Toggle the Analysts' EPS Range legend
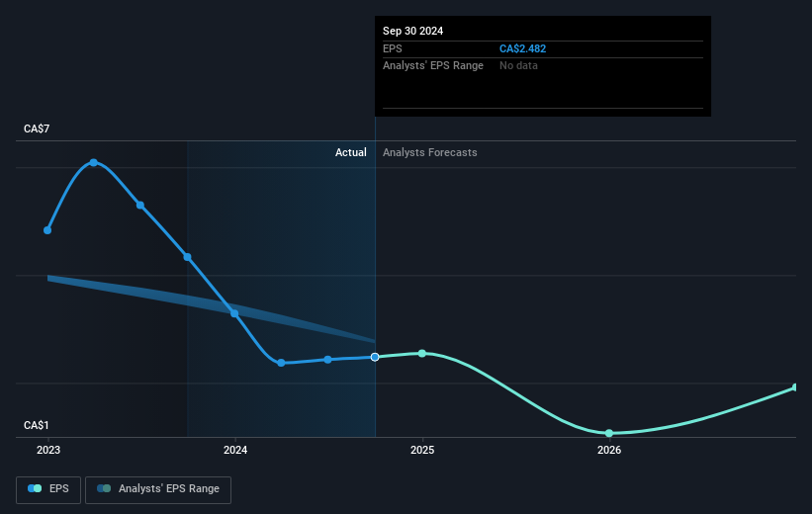This screenshot has width=812, height=514. point(158,489)
